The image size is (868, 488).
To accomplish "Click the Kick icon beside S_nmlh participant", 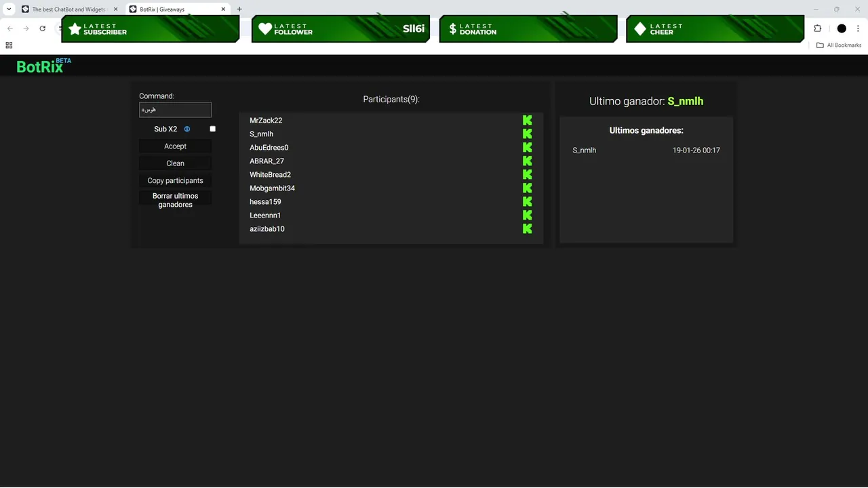I will point(527,134).
